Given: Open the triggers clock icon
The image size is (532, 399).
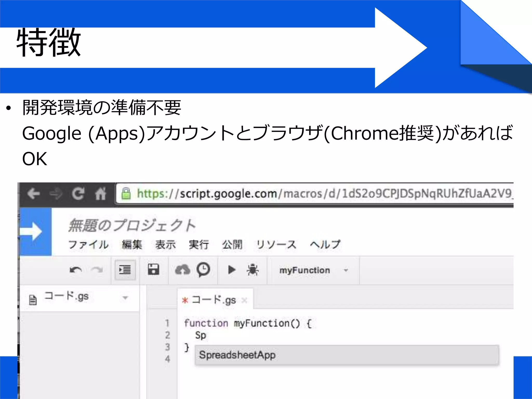Looking at the screenshot, I should click(x=203, y=270).
